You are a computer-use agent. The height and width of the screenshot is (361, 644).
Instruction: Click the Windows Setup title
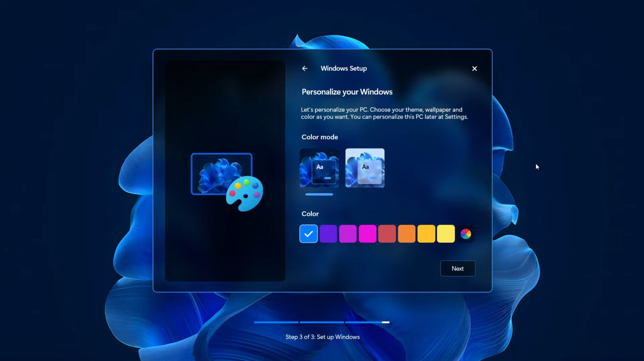(344, 68)
